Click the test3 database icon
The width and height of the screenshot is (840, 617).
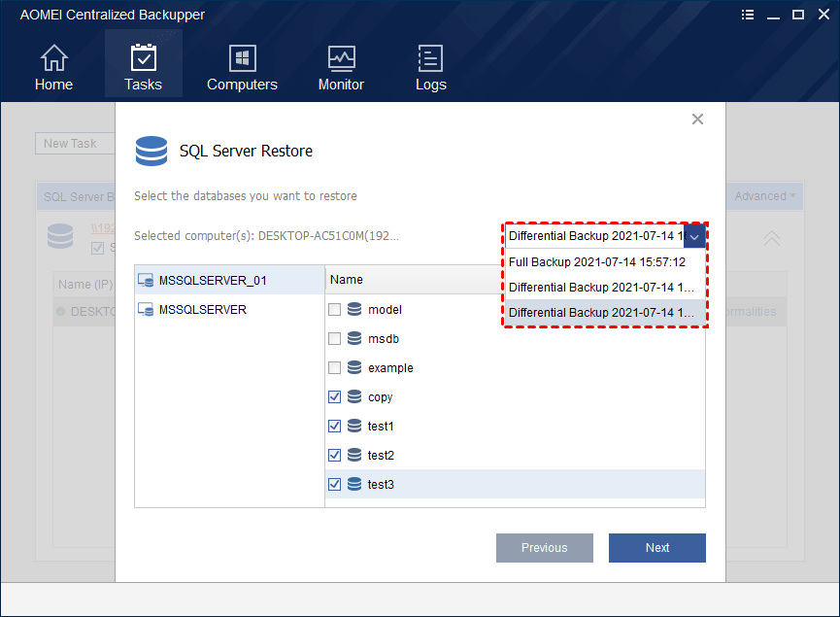354,484
